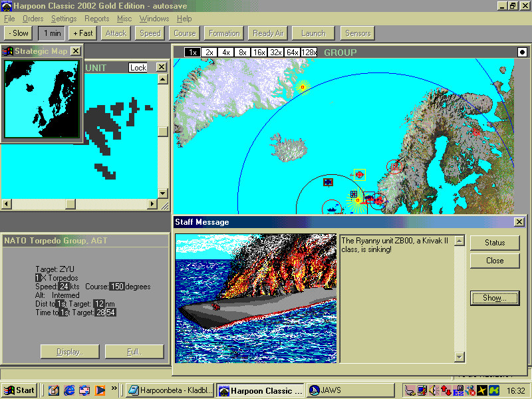532x399 pixels.
Task: Click the Harpoon application icon in title bar
Action: click(7, 6)
